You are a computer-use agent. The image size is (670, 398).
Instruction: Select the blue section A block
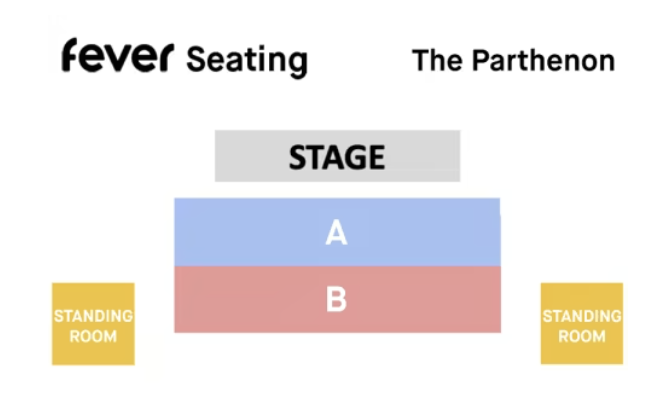coord(337,232)
